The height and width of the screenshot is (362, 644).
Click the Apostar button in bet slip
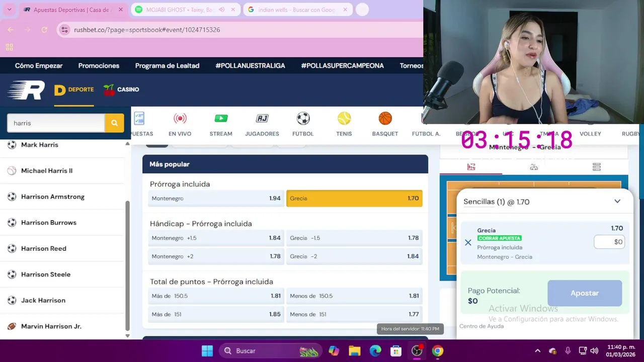585,293
